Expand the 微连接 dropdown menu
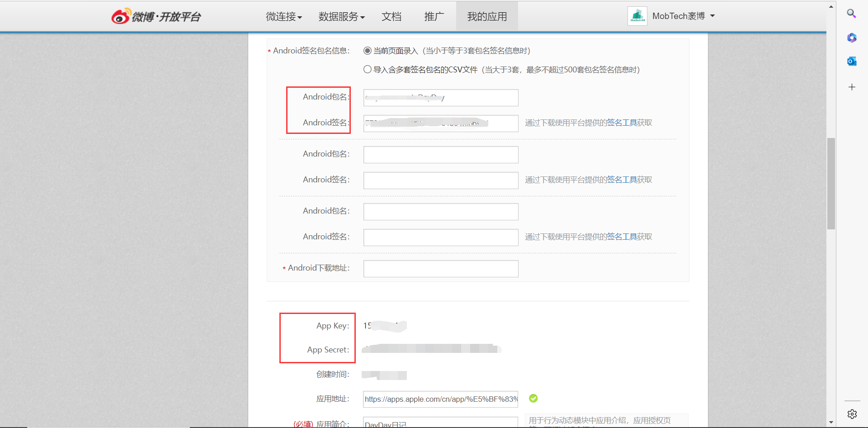The height and width of the screenshot is (428, 868). click(284, 17)
